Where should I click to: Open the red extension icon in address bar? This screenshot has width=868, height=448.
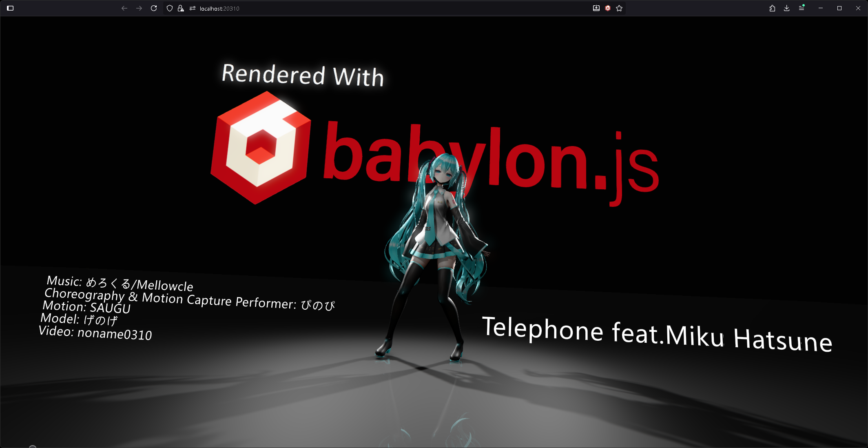[608, 8]
